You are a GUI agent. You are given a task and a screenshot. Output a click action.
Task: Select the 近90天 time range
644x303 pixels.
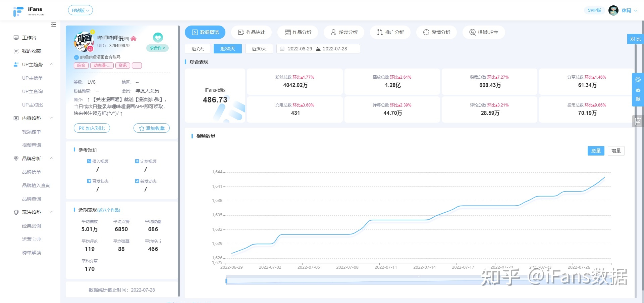[259, 49]
